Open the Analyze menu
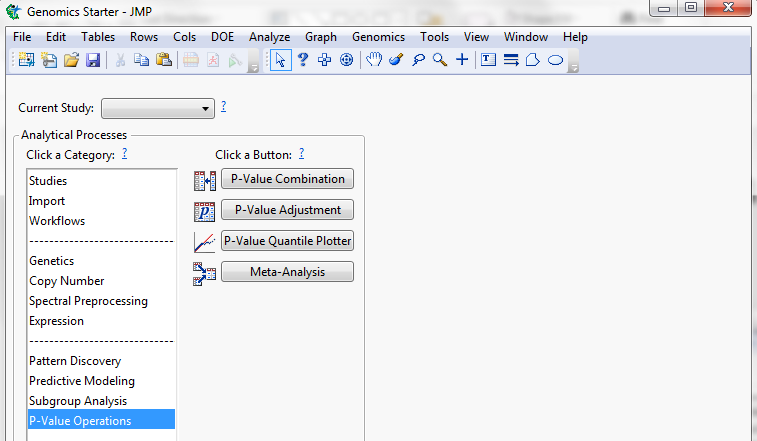 click(x=269, y=37)
